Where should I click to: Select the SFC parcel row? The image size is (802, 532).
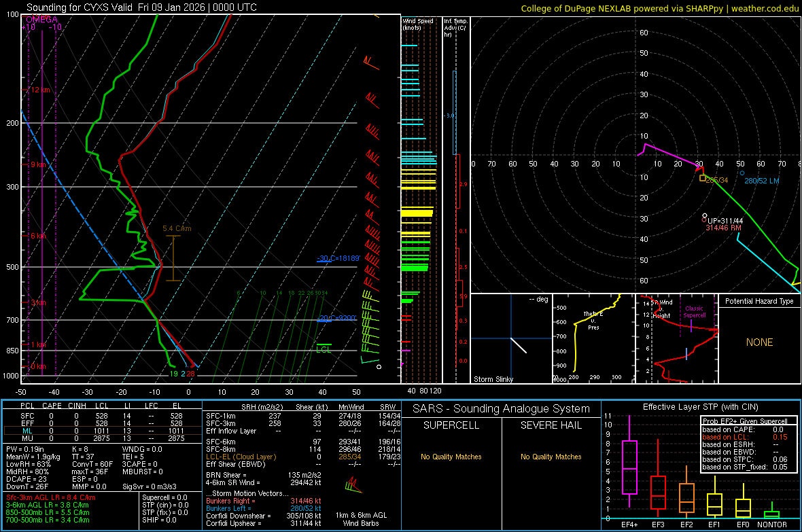[x=103, y=416]
